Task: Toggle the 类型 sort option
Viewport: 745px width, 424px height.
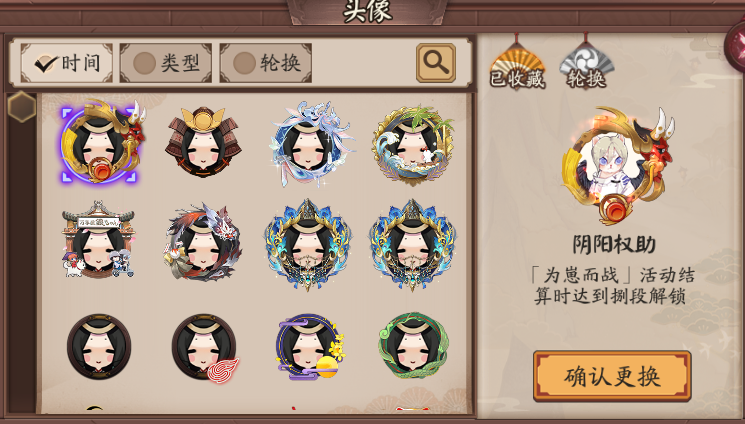Action: click(x=165, y=63)
